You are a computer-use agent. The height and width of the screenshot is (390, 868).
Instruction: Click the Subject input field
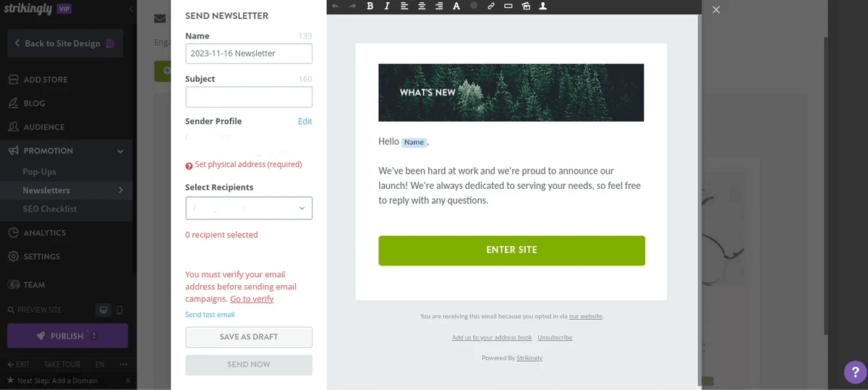pyautogui.click(x=249, y=97)
